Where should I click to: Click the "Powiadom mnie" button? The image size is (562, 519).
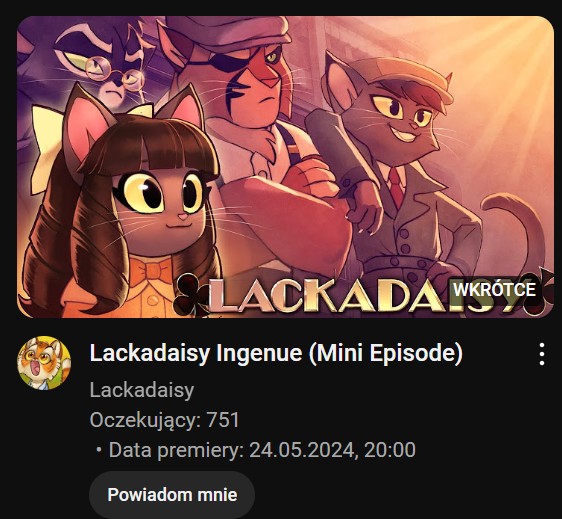[x=172, y=495]
